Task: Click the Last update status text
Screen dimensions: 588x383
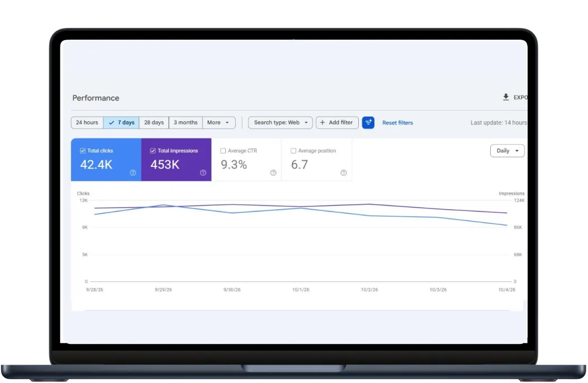Action: [x=499, y=122]
